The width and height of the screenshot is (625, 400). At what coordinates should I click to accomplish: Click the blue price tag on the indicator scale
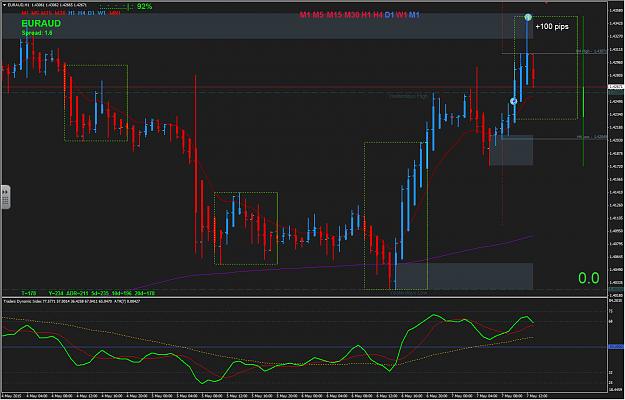click(x=616, y=347)
